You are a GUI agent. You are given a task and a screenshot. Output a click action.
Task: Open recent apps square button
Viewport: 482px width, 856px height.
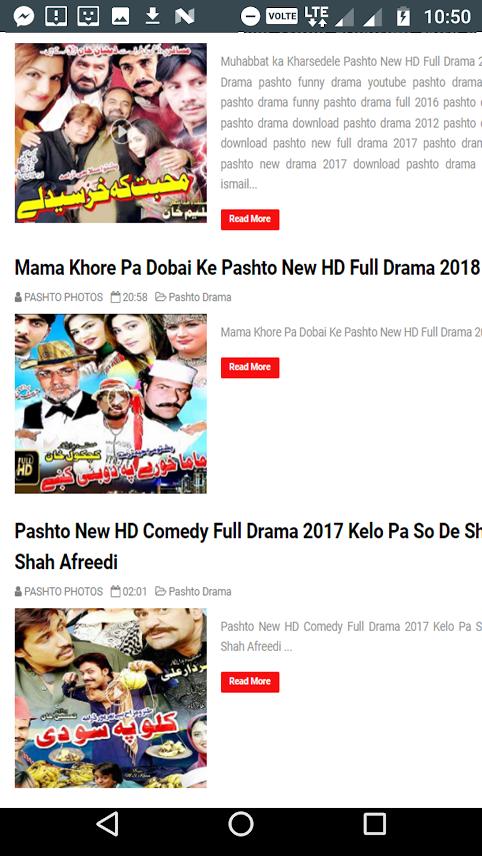tap(374, 823)
